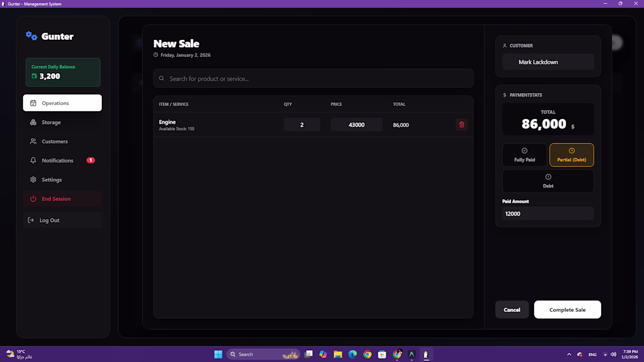Click the Mark Lackdown customer field
644x362 pixels.
pos(548,62)
